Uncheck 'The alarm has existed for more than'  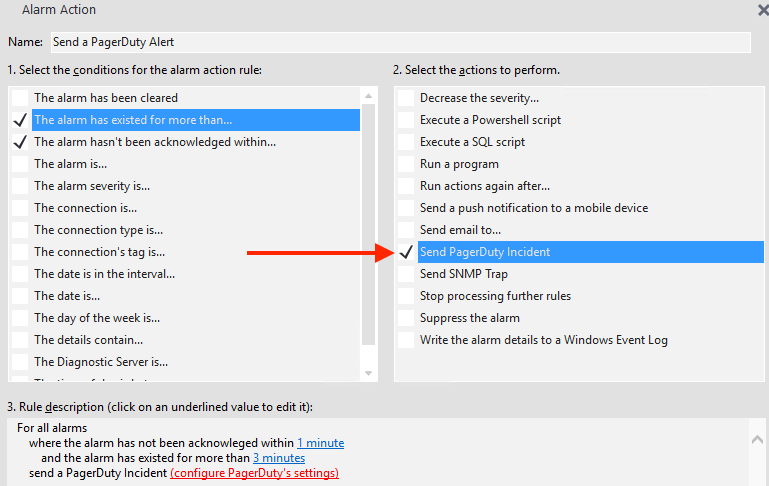20,120
